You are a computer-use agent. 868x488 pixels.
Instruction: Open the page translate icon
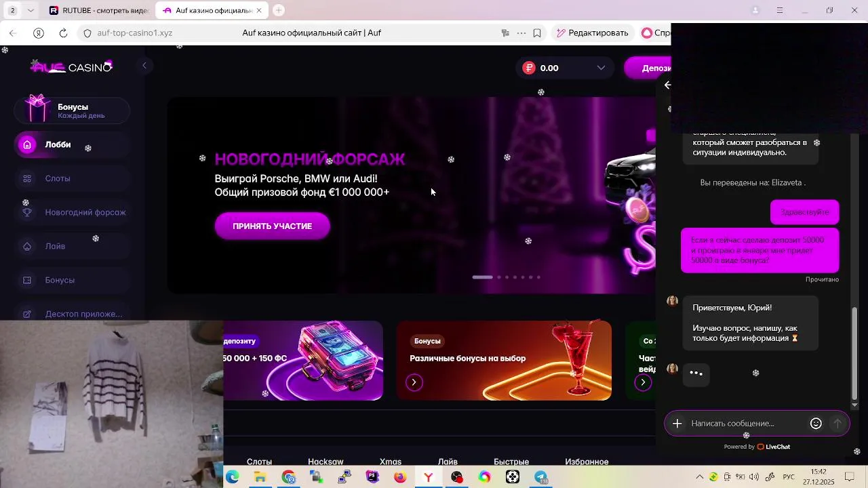[505, 33]
